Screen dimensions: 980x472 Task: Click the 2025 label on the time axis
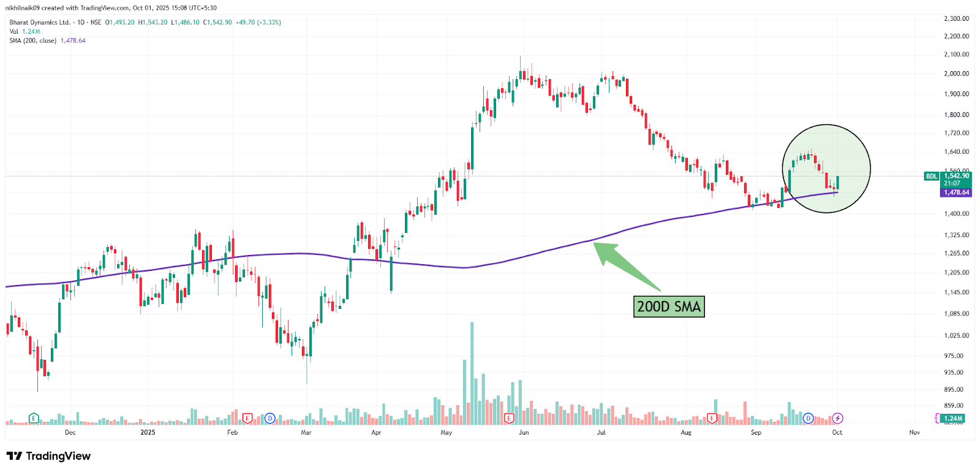point(148,432)
